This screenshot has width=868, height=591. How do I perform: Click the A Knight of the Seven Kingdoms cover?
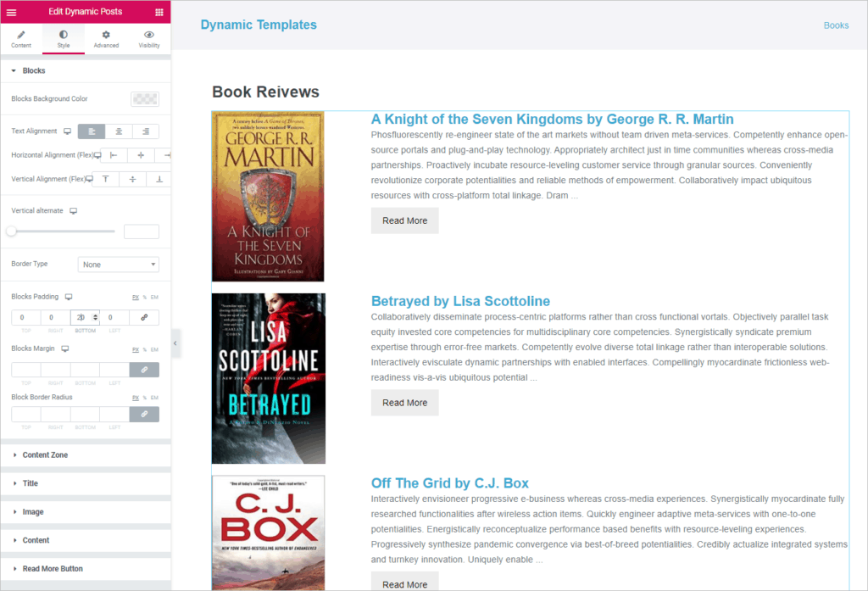268,197
